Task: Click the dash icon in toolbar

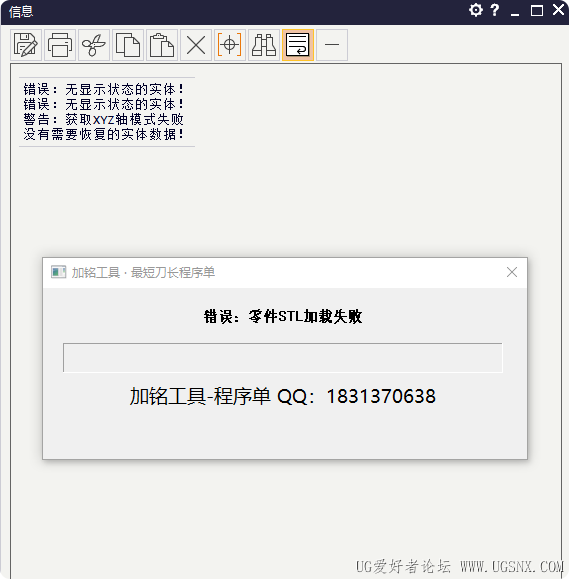Action: (332, 45)
